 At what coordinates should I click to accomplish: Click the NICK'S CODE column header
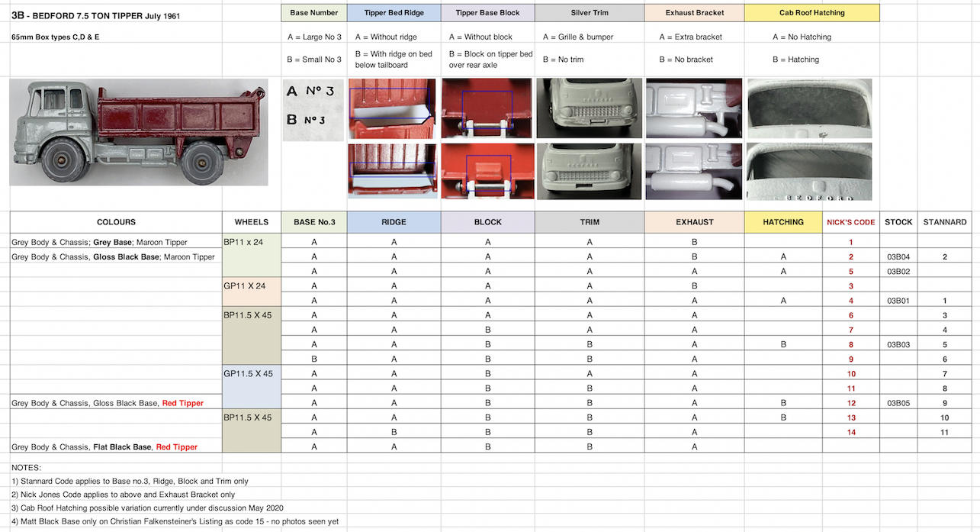pyautogui.click(x=850, y=222)
